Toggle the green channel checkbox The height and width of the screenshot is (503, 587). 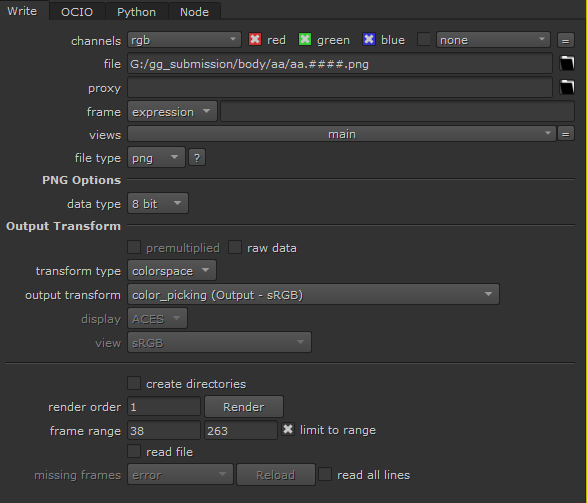point(305,39)
